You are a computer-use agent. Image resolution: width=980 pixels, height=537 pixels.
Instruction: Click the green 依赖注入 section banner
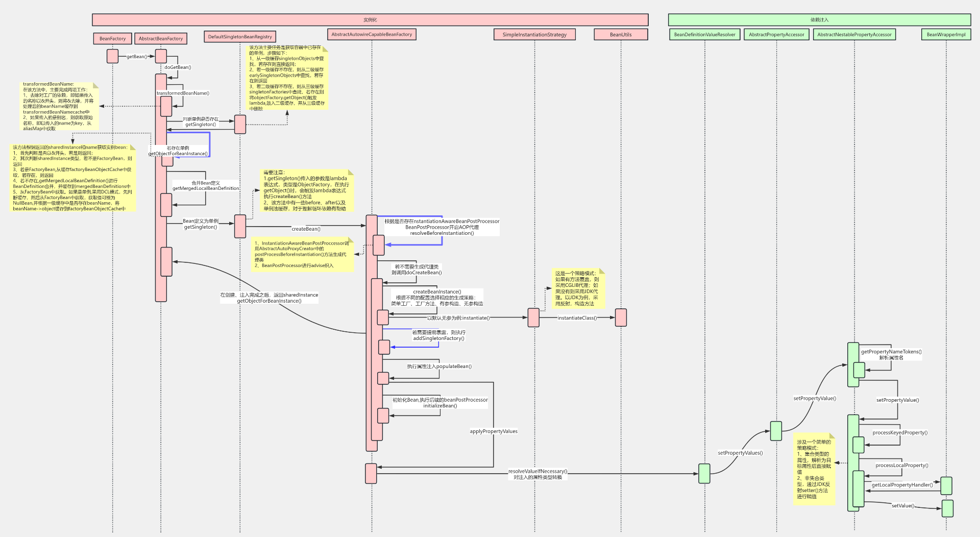pos(819,20)
